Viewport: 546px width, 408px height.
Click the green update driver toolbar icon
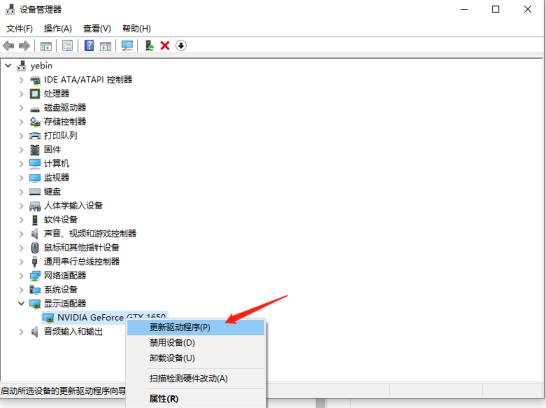(x=149, y=46)
